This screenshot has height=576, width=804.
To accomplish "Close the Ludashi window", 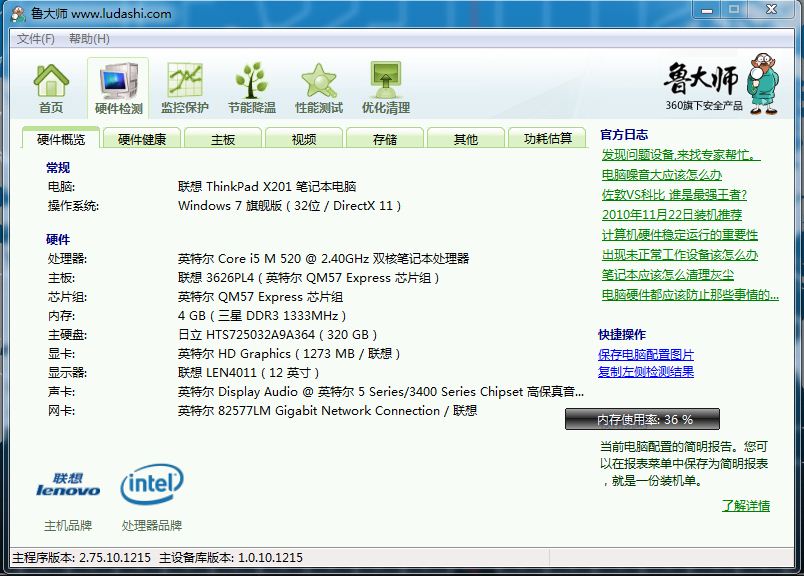I will tap(771, 9).
